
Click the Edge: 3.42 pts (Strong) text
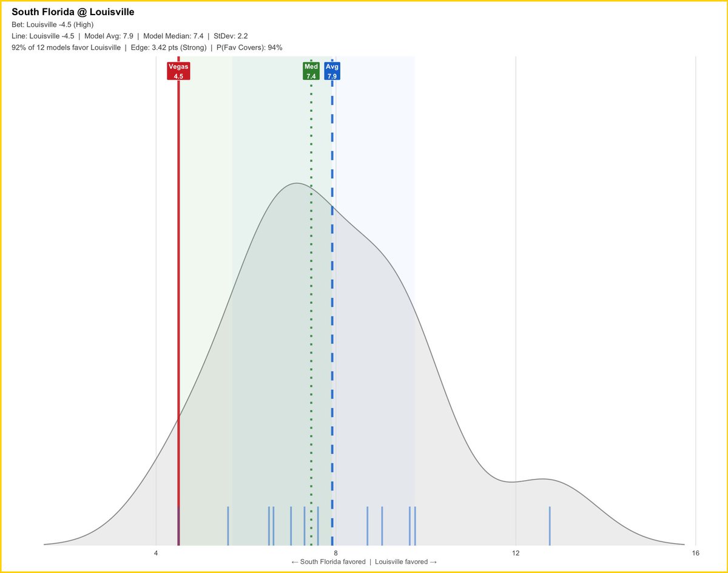click(168, 47)
